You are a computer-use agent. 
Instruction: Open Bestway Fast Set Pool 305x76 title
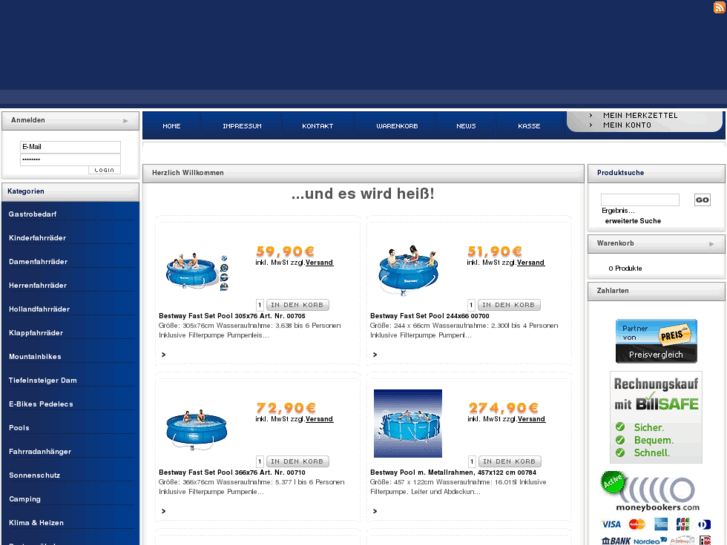pyautogui.click(x=232, y=316)
